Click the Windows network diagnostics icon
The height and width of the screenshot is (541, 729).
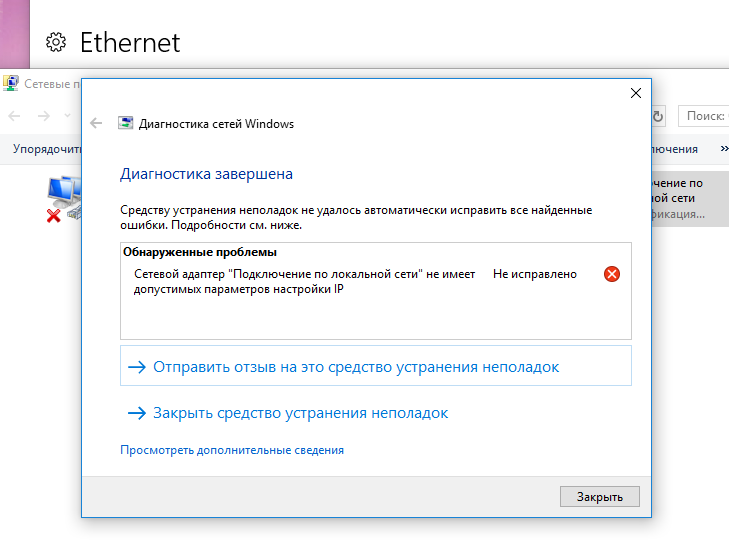tap(126, 123)
